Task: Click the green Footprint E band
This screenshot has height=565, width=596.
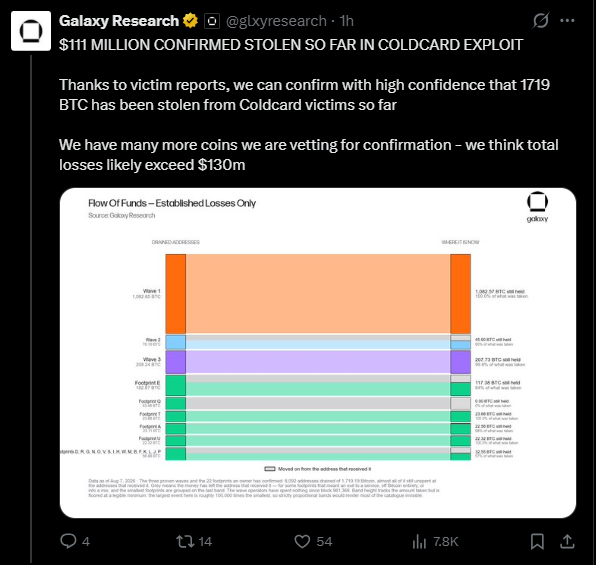Action: (x=318, y=386)
